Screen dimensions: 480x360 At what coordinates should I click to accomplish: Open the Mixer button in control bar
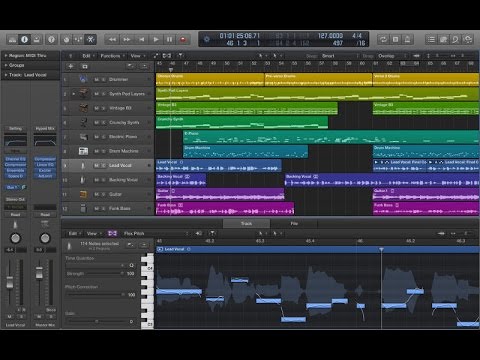78,39
